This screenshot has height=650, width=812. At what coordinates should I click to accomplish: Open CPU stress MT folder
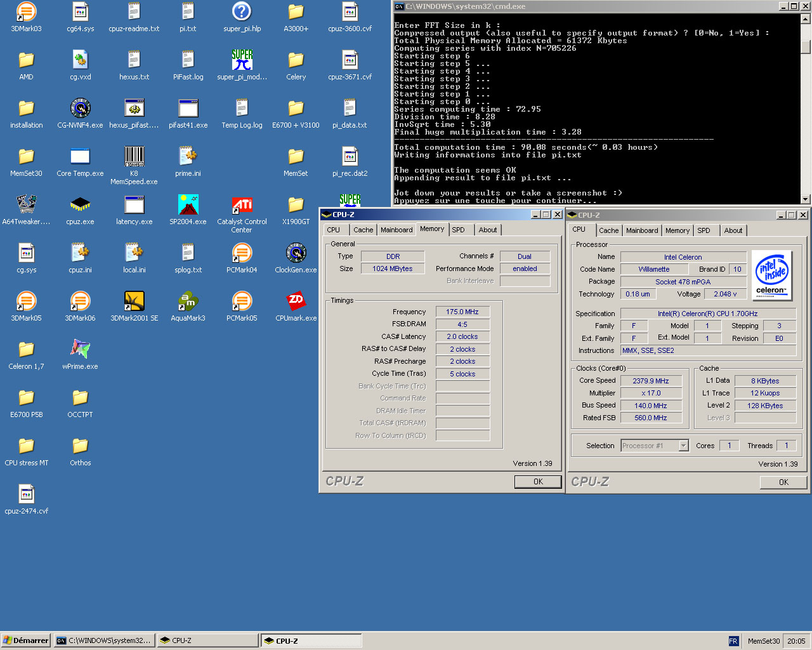[x=26, y=446]
